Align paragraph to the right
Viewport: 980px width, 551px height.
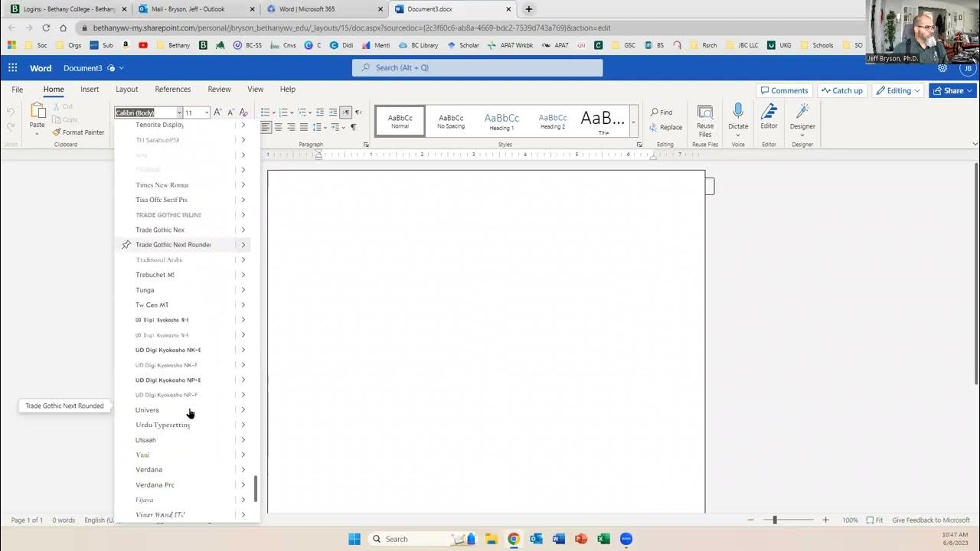click(x=291, y=127)
